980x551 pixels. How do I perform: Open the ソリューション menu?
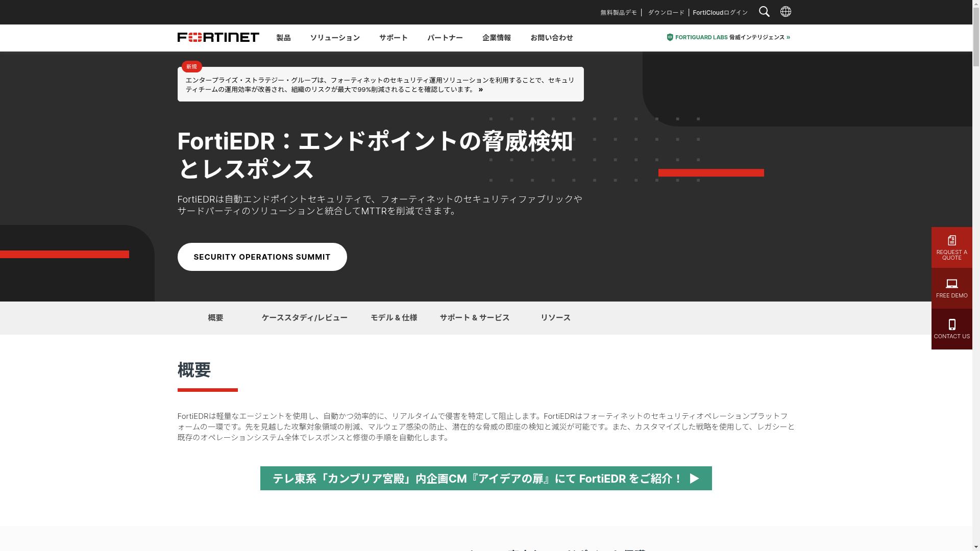click(x=335, y=38)
